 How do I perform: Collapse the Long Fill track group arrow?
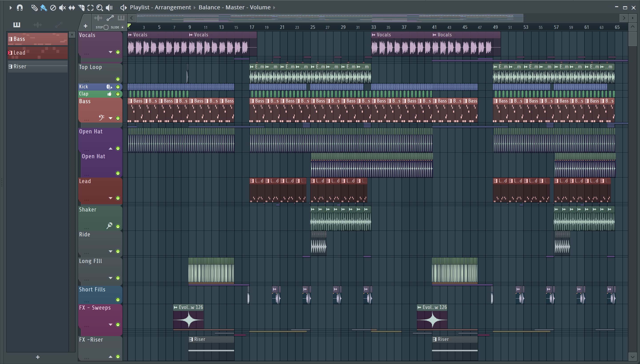(110, 278)
